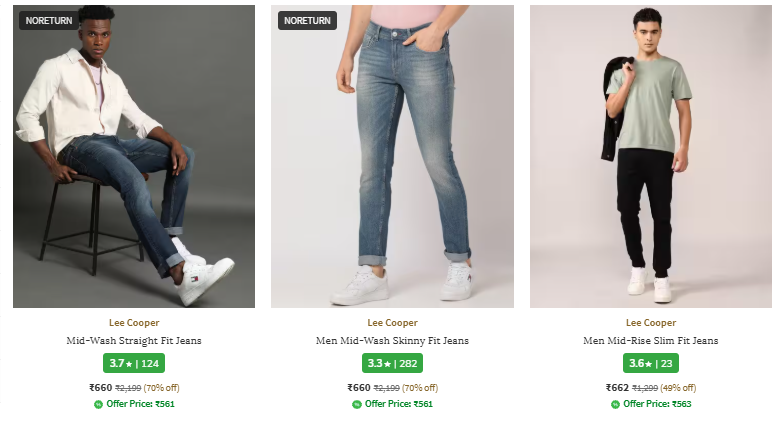Open the Men Mid-Wash Skinny Fit Jeans title

point(392,341)
